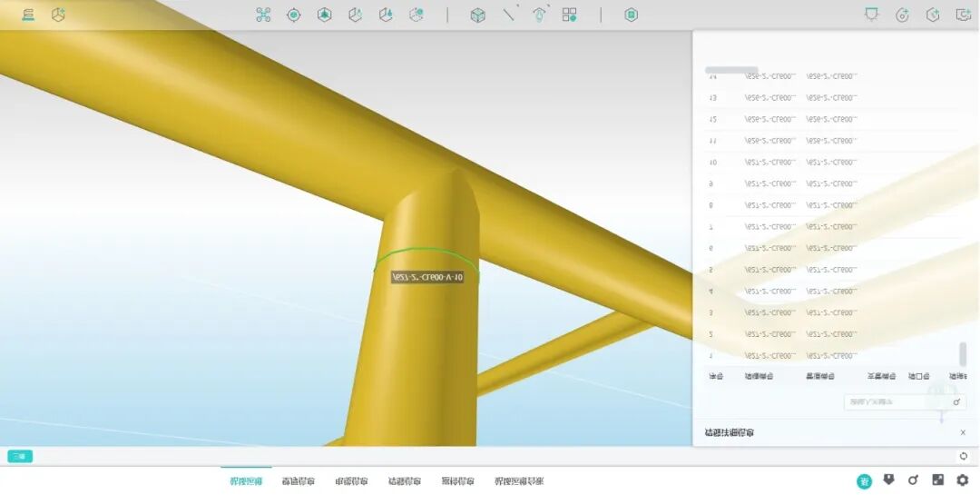The height and width of the screenshot is (495, 980).
Task: Open the four-squares grid icon
Action: pos(569,15)
